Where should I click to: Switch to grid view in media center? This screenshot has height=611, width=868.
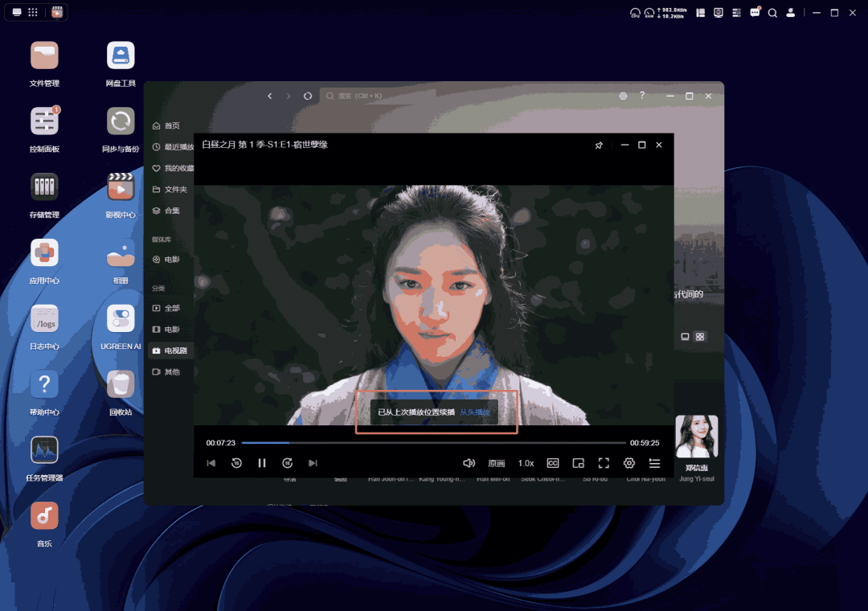700,336
